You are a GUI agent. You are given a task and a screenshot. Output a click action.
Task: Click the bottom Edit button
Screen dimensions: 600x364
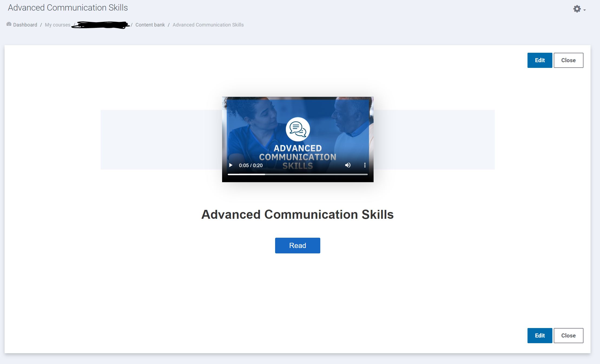(540, 336)
